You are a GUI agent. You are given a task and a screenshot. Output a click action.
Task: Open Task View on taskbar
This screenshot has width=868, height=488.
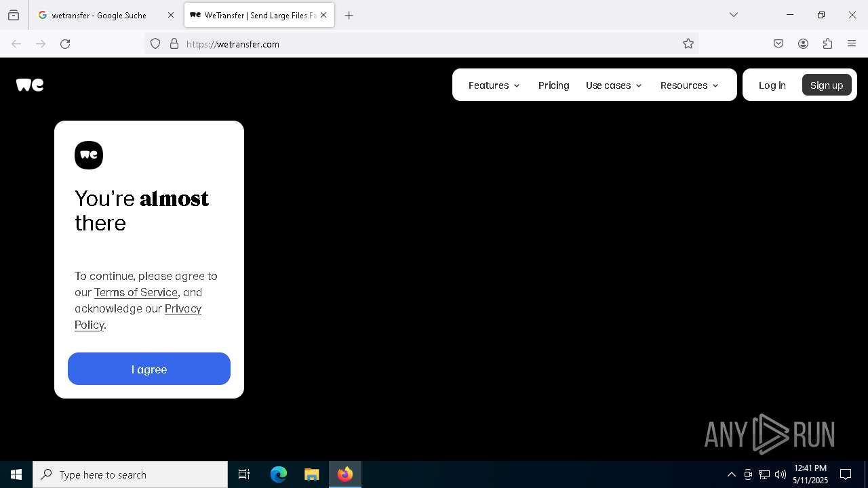pyautogui.click(x=244, y=474)
